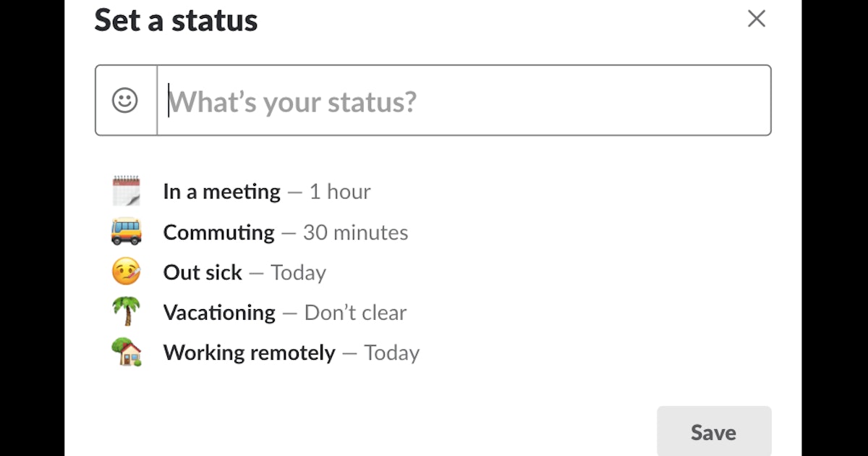Dismiss the Set a status dialog
Viewport: 868px width, 456px height.
coord(756,20)
